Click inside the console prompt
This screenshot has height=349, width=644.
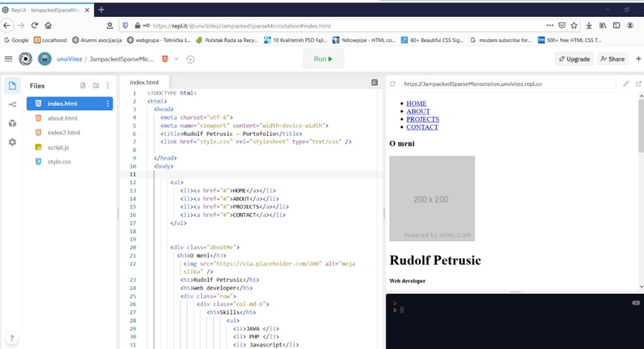pyautogui.click(x=402, y=310)
